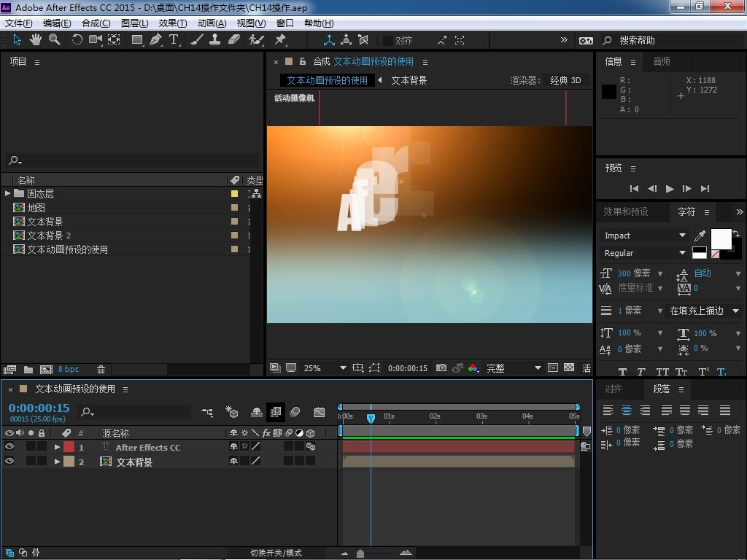Select the Roto Brush tool
Image resolution: width=747 pixels, height=560 pixels.
tap(256, 40)
